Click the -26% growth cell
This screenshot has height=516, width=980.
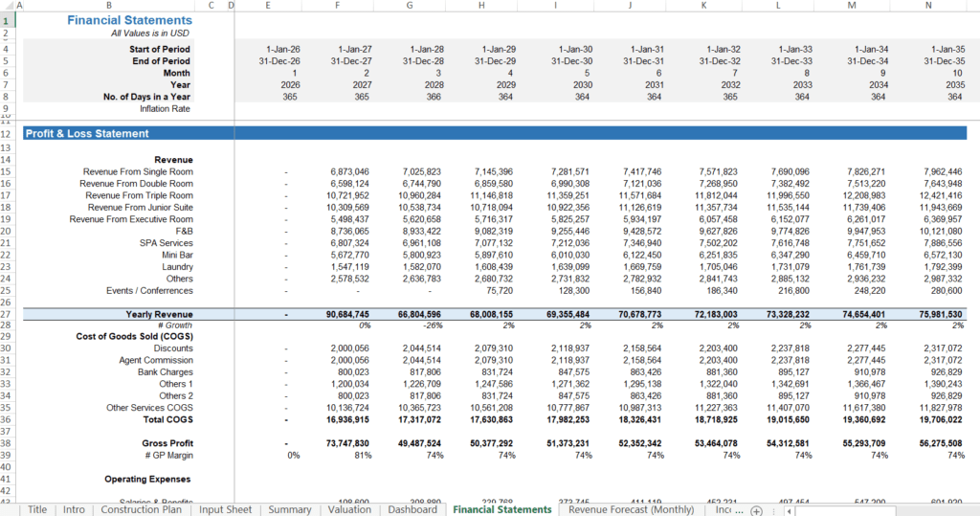click(x=433, y=325)
